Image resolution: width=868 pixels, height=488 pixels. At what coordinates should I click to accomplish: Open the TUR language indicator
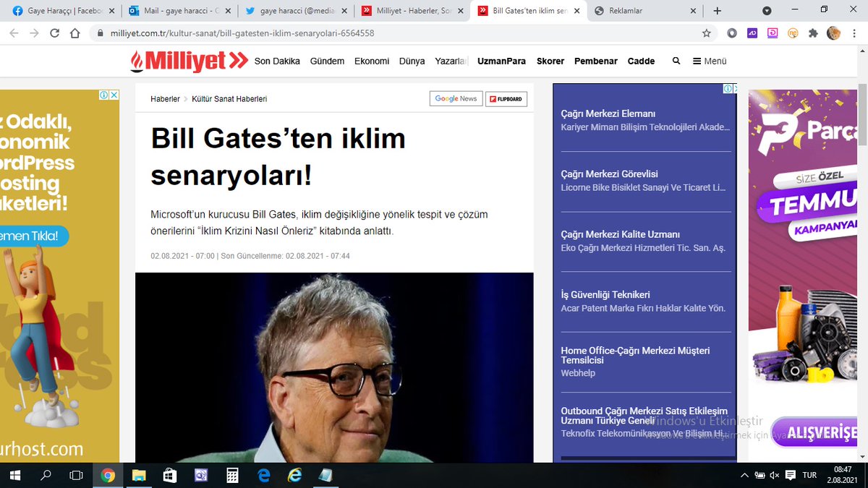(x=809, y=475)
